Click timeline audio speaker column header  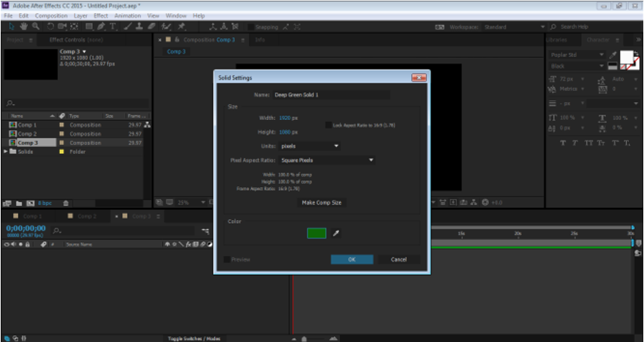click(x=14, y=244)
